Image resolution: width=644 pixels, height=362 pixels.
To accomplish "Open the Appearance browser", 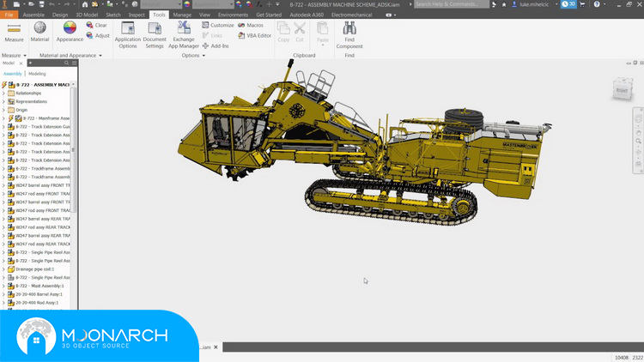I will pyautogui.click(x=70, y=32).
